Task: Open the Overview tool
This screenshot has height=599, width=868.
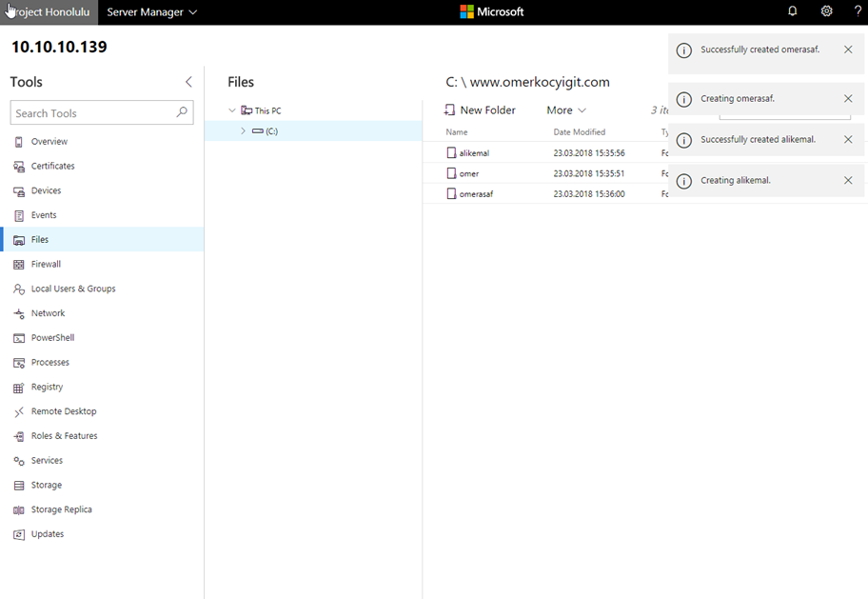Action: point(102,141)
